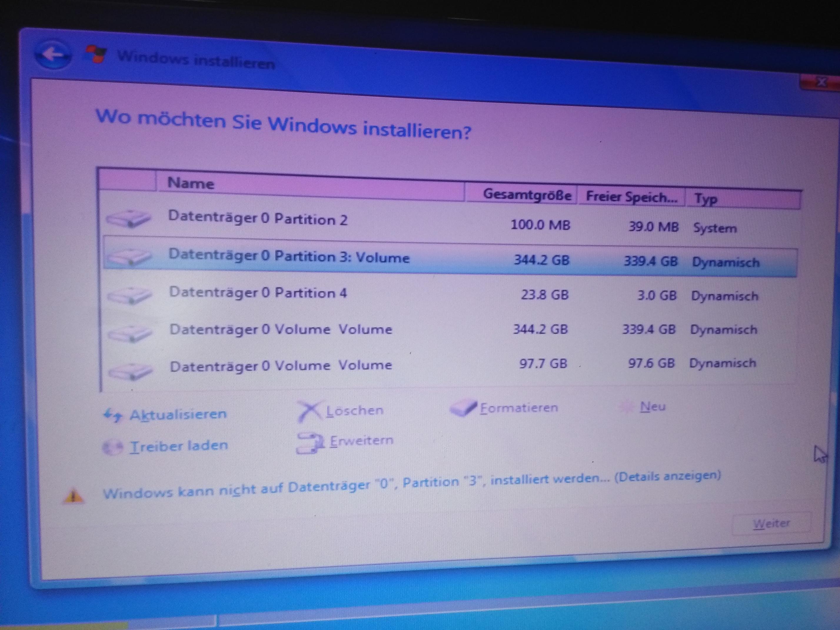Sort by the Gesamtgröße column header
This screenshot has height=630, width=840.
coord(527,195)
